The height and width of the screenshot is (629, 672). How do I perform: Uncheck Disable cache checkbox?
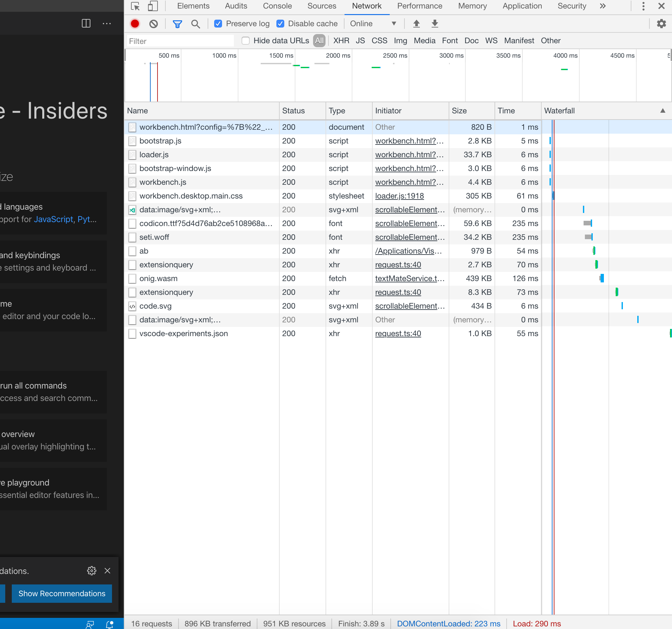click(x=280, y=24)
